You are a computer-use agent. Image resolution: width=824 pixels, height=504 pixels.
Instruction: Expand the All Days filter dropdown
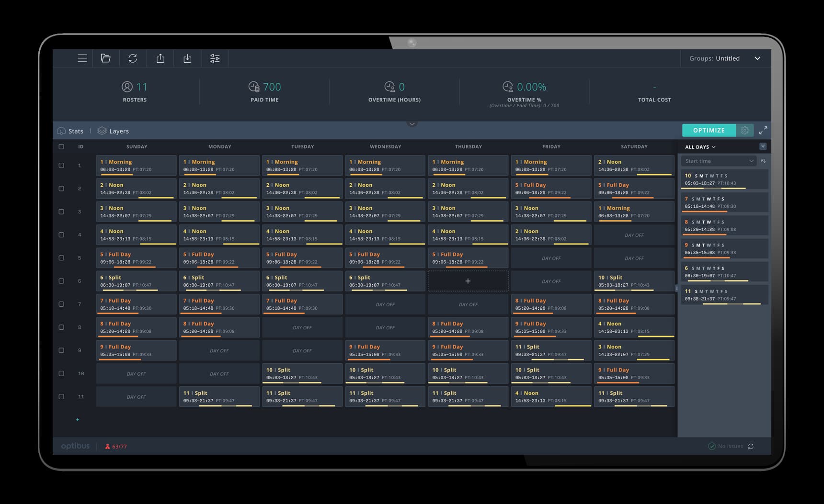pos(700,147)
